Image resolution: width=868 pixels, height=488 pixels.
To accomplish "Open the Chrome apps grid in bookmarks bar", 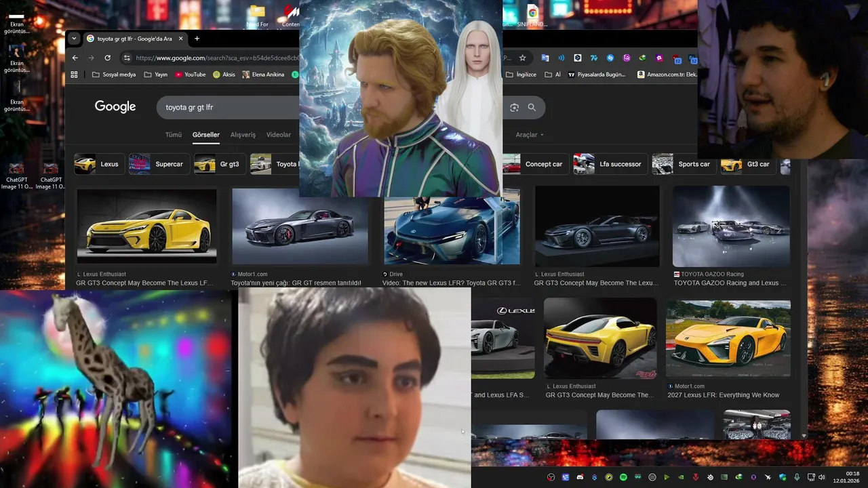I will pyautogui.click(x=75, y=75).
